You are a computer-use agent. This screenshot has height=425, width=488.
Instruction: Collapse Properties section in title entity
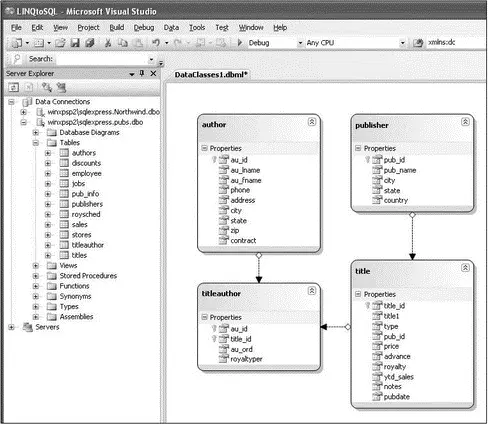point(358,294)
